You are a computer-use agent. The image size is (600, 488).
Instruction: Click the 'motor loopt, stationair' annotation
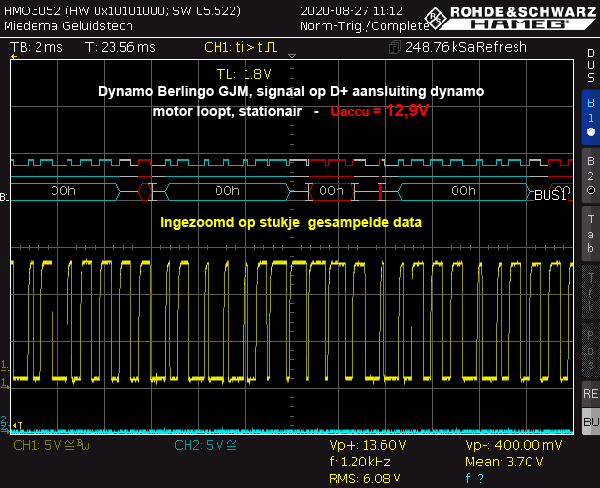[227, 111]
